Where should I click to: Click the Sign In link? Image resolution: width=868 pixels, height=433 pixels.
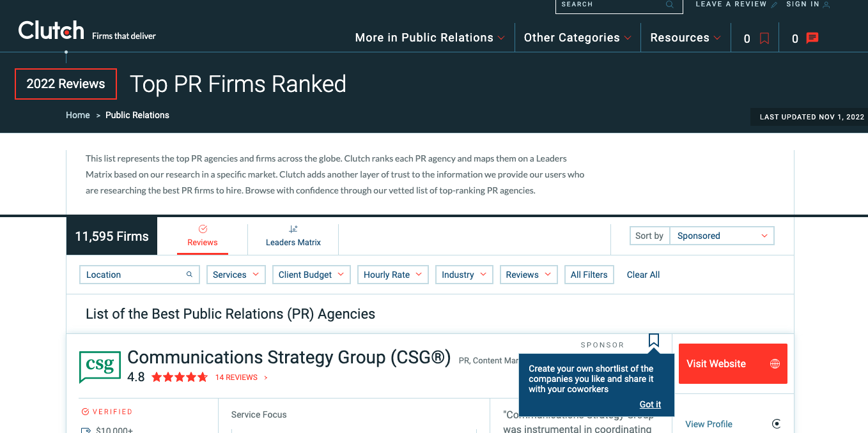coord(803,4)
